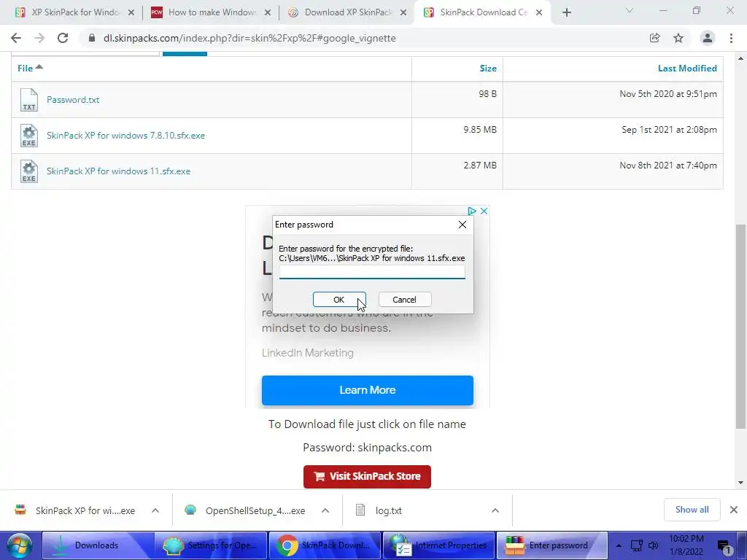The image size is (747, 560).
Task: Switch to Chrome SkinPack Download taskbar item
Action: tap(325, 545)
